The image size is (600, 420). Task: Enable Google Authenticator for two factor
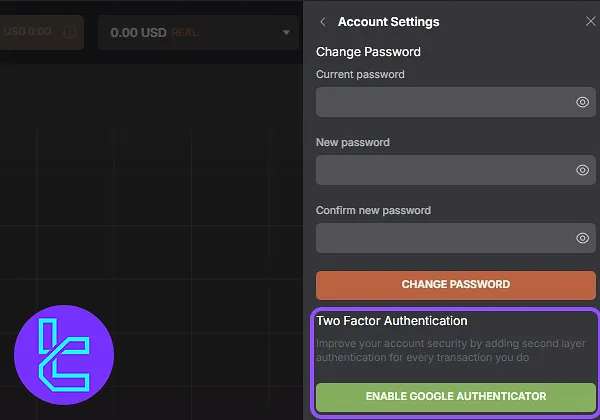(x=456, y=397)
